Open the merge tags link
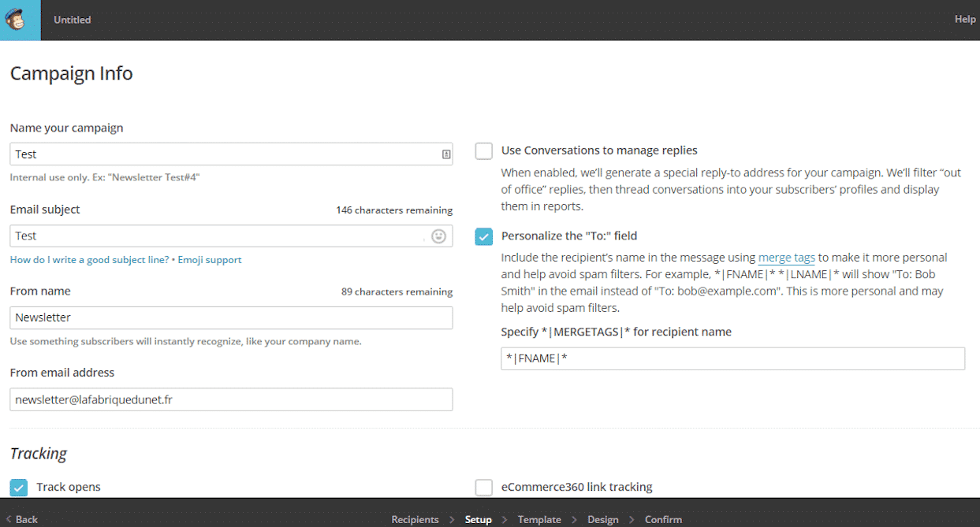Image resolution: width=980 pixels, height=527 pixels. coord(786,258)
